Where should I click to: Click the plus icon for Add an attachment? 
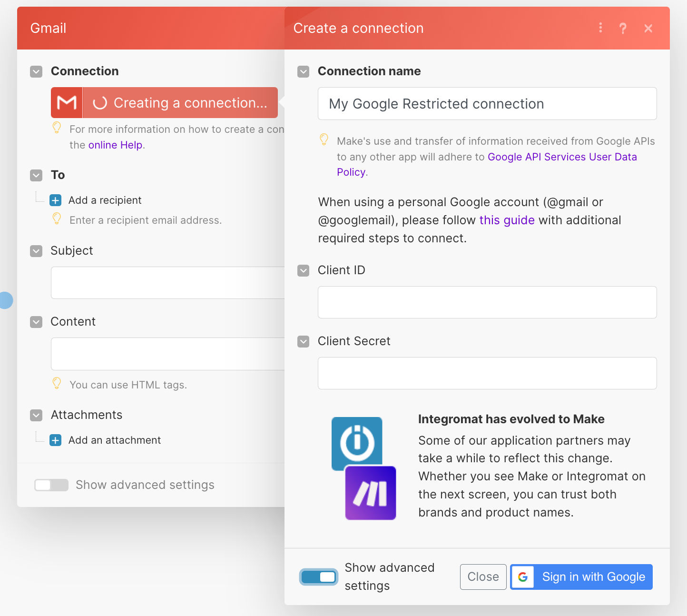pos(56,440)
